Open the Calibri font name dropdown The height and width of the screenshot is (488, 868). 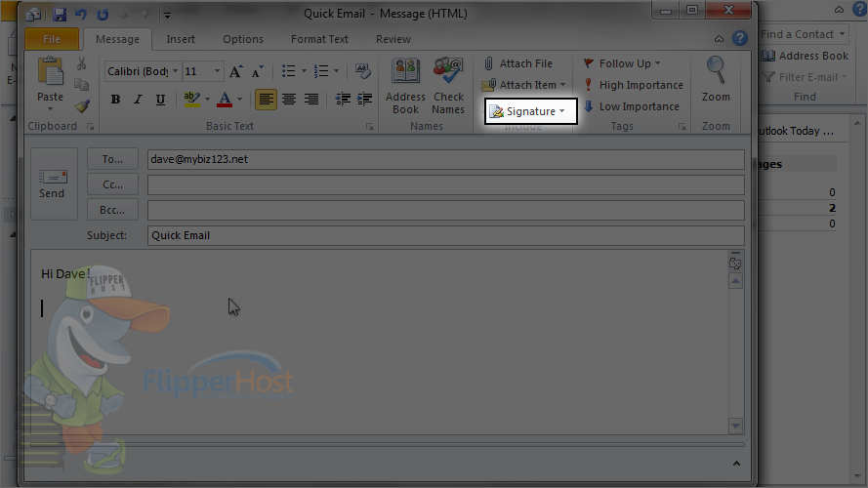coord(175,71)
